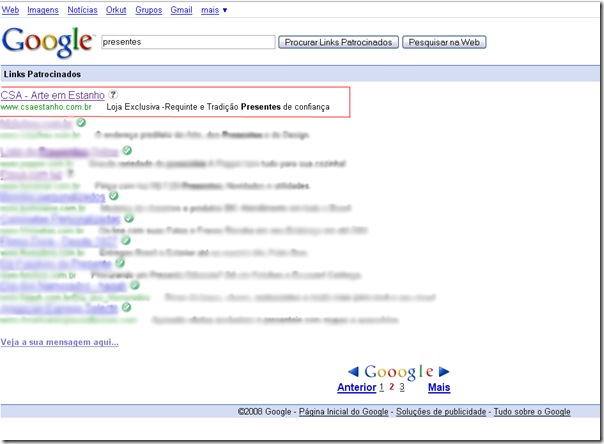Open the Web link in top navigation

pyautogui.click(x=10, y=10)
